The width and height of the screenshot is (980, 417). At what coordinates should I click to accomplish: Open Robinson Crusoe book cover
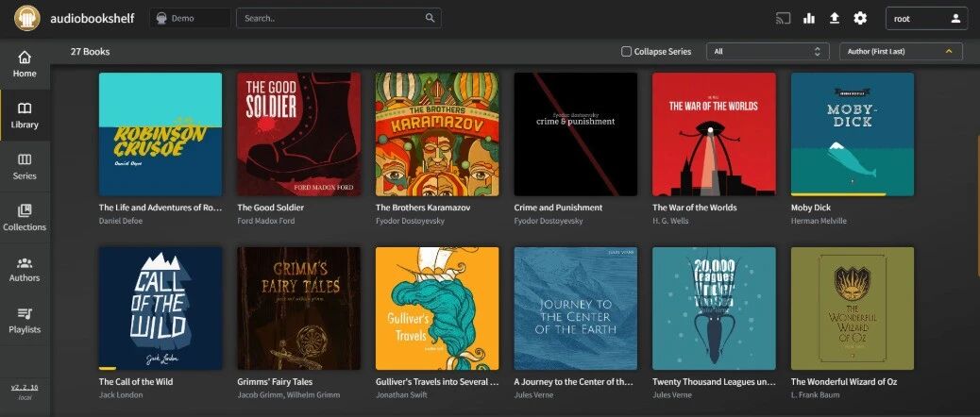[x=161, y=134]
